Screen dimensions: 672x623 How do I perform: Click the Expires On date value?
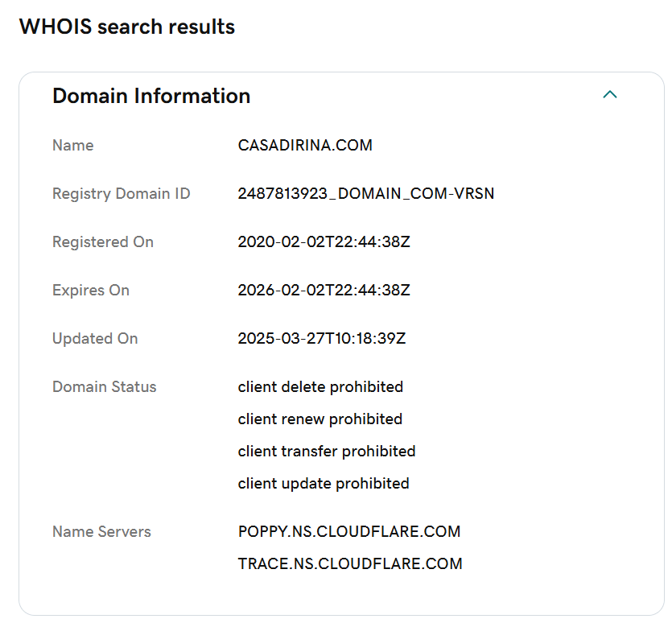point(324,291)
